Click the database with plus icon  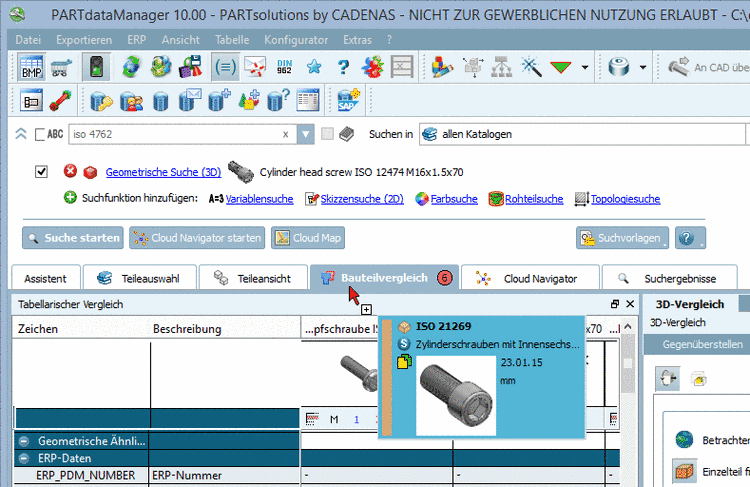(x=219, y=100)
